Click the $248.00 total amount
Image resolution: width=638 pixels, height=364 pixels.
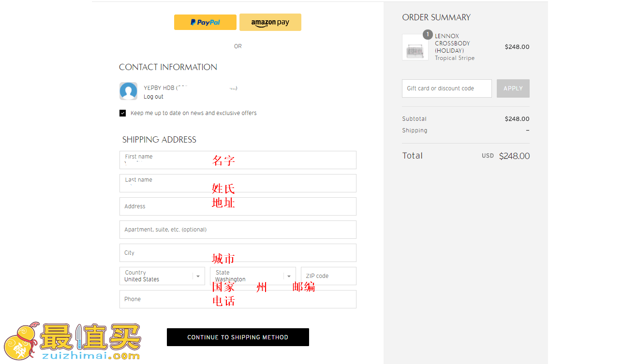pos(514,156)
